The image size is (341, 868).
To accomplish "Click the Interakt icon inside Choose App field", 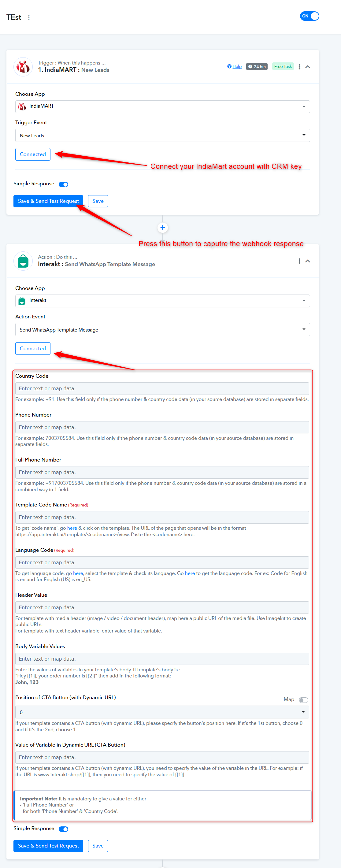I will pos(22,301).
